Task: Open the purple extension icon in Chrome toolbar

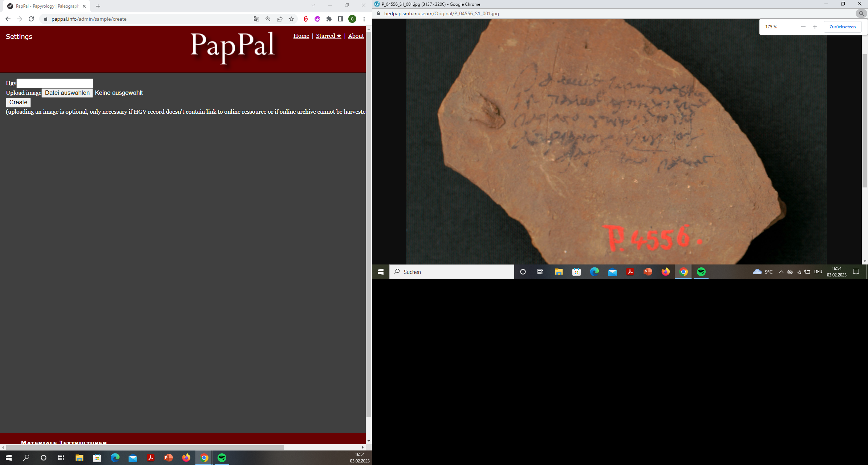Action: 317,19
